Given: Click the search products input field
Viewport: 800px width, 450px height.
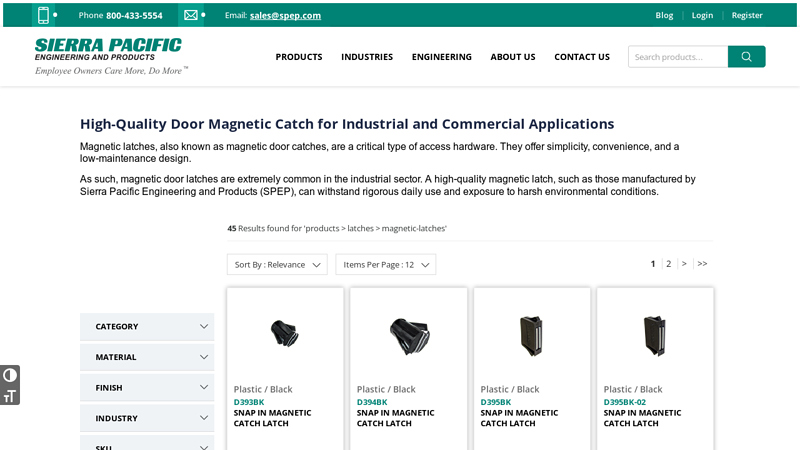Looking at the screenshot, I should tap(678, 57).
